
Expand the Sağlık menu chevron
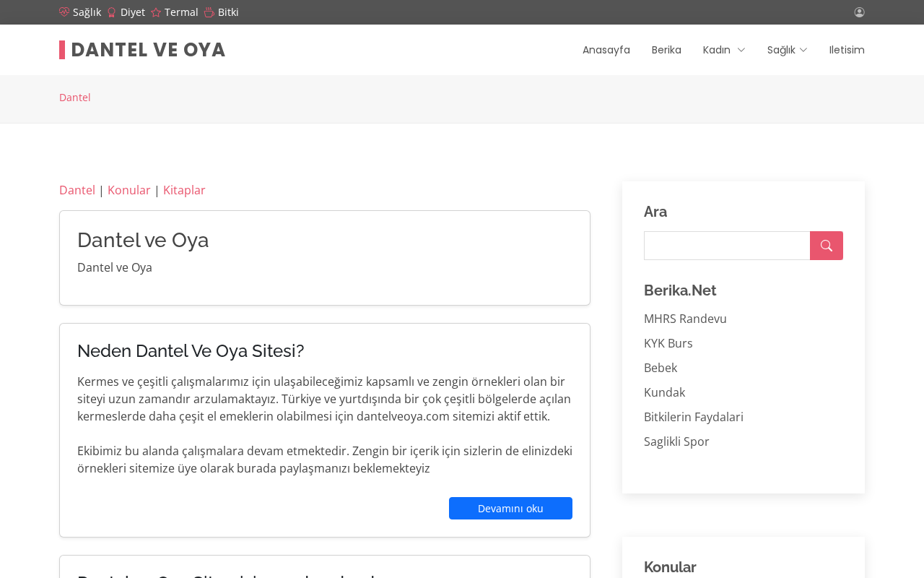coord(803,50)
